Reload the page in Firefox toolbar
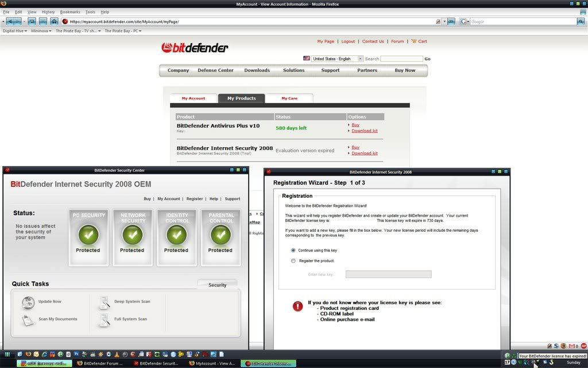Viewport: 588px width, 368px height. pos(32,21)
